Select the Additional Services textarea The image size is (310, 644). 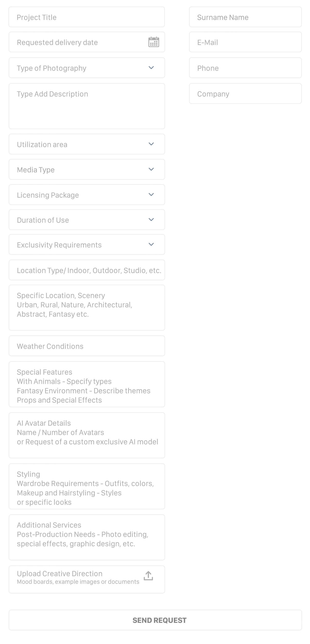click(x=87, y=538)
